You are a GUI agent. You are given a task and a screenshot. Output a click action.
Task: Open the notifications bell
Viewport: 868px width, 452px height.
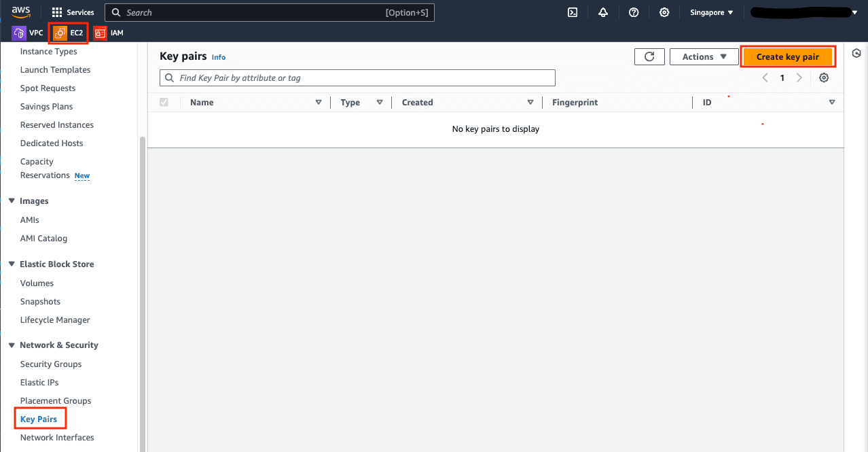[603, 12]
